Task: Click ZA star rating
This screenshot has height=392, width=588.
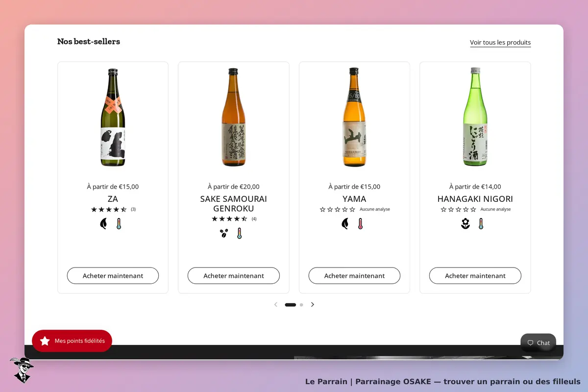Action: 109,209
